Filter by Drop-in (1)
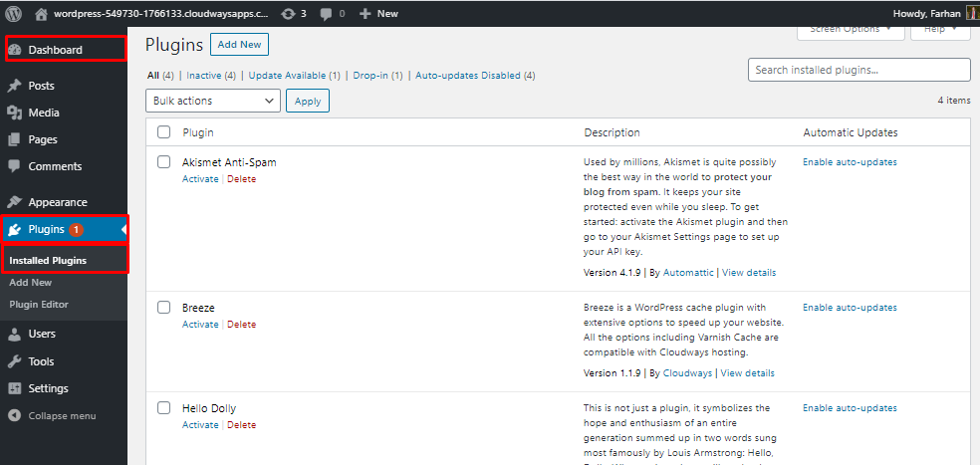 (x=377, y=75)
